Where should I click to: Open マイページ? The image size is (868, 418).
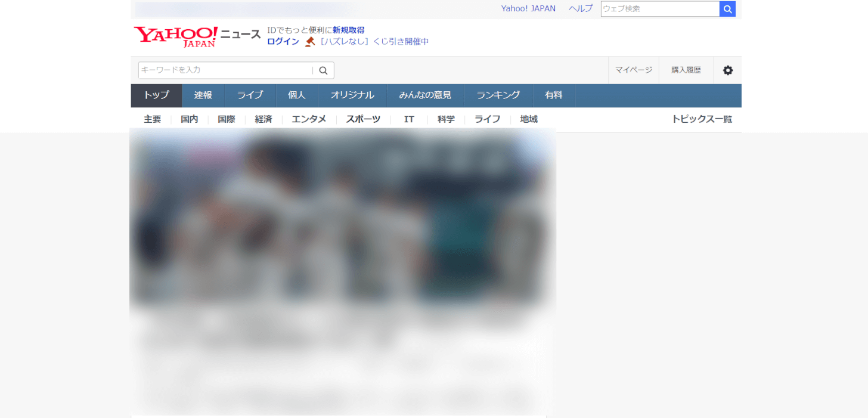click(x=634, y=70)
